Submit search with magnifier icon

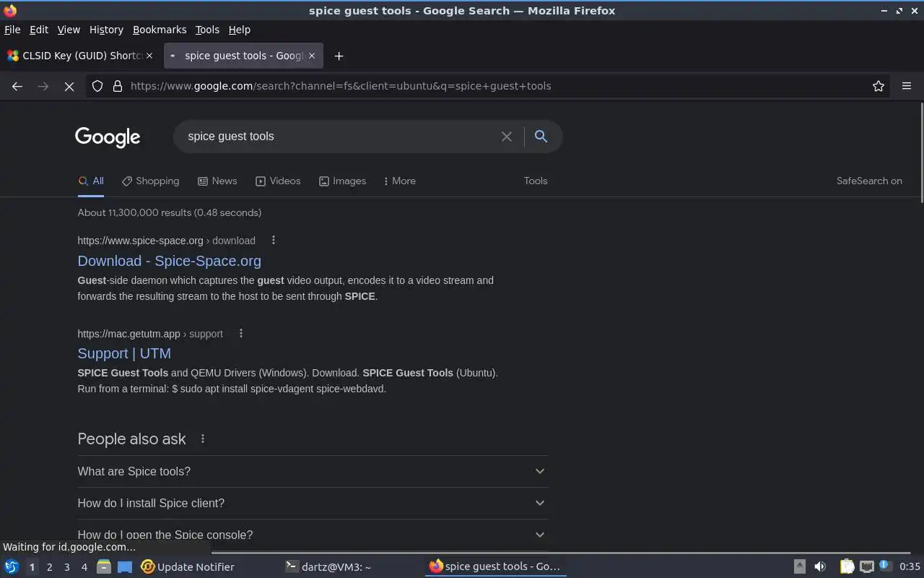[541, 137]
